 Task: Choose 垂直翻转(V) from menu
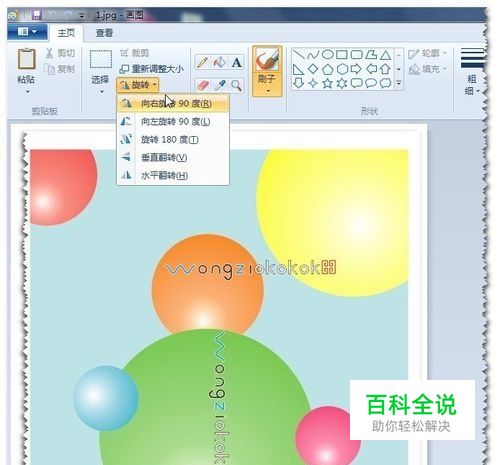173,157
